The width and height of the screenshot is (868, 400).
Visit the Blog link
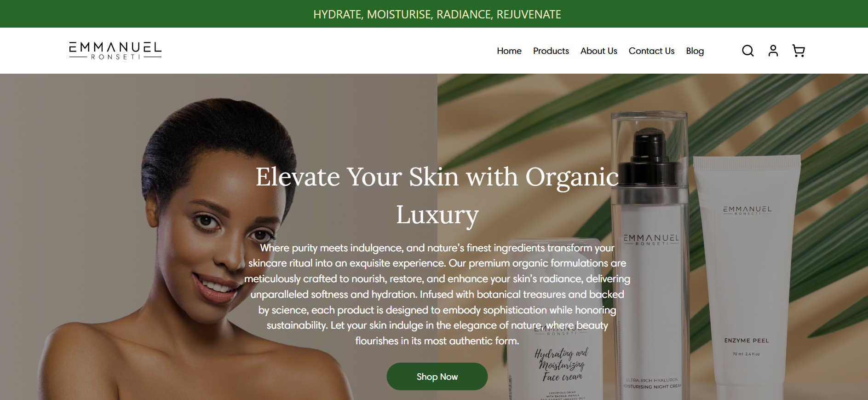click(x=695, y=51)
